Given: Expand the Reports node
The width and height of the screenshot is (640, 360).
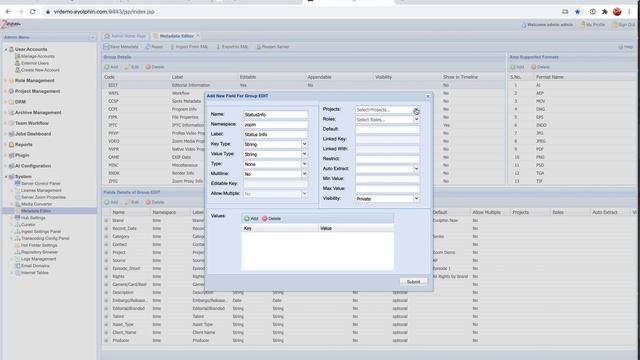Looking at the screenshot, I should (x=6, y=145).
